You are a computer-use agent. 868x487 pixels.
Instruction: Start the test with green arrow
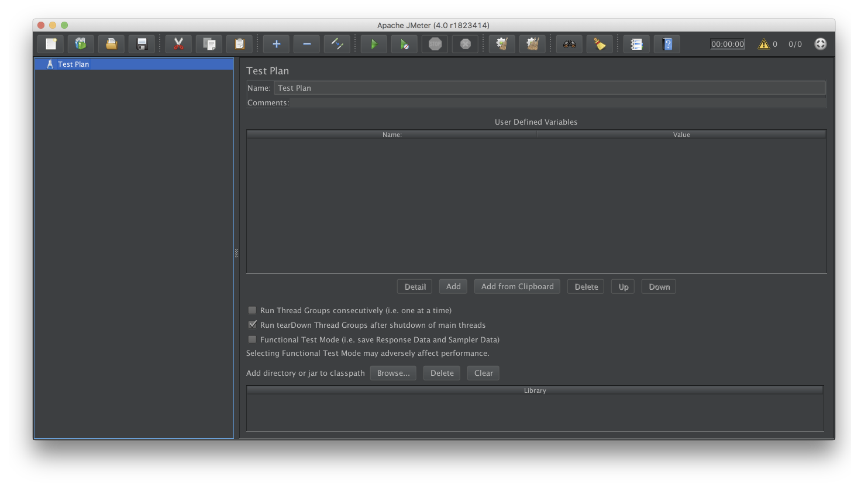pyautogui.click(x=374, y=44)
